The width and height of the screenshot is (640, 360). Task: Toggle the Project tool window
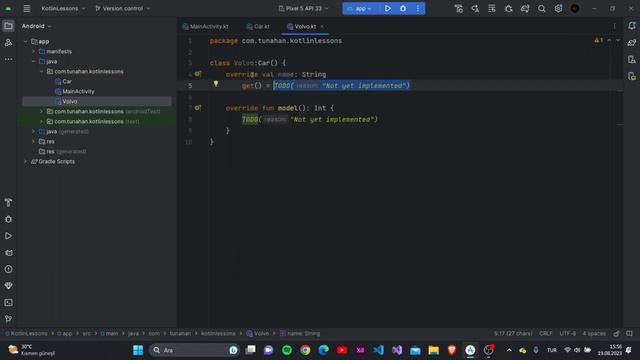(x=8, y=26)
